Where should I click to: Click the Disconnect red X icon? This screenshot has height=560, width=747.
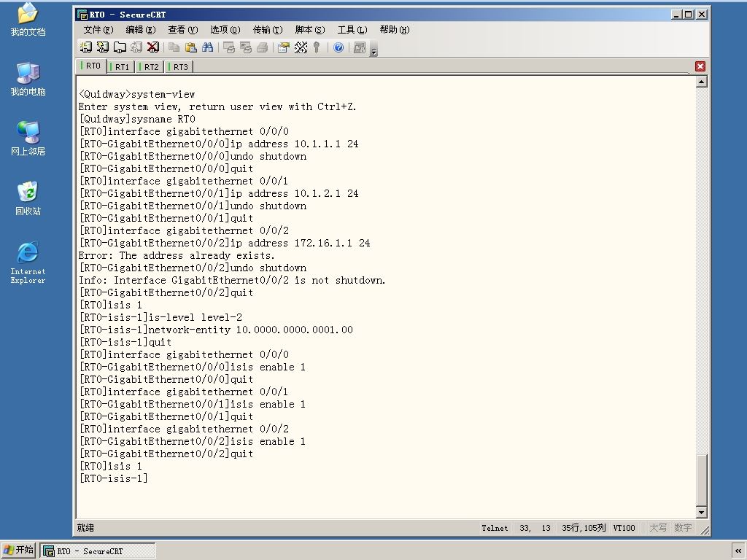153,47
